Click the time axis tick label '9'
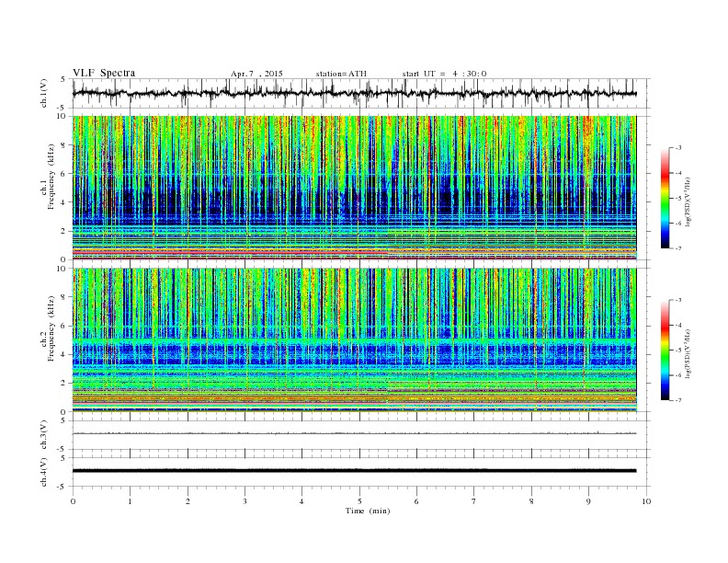 click(x=588, y=501)
